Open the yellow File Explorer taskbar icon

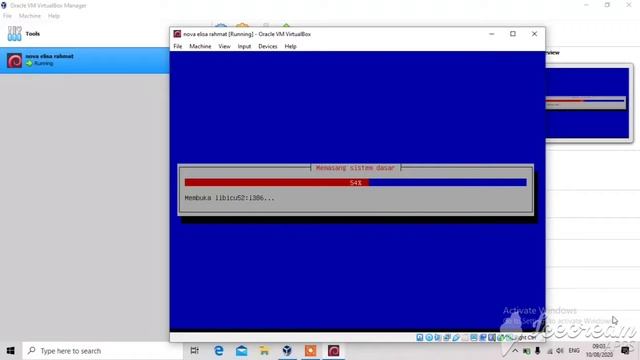(x=264, y=351)
